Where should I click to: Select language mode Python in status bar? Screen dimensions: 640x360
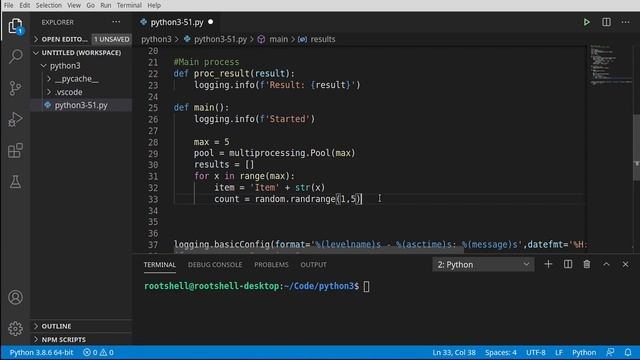coord(584,352)
